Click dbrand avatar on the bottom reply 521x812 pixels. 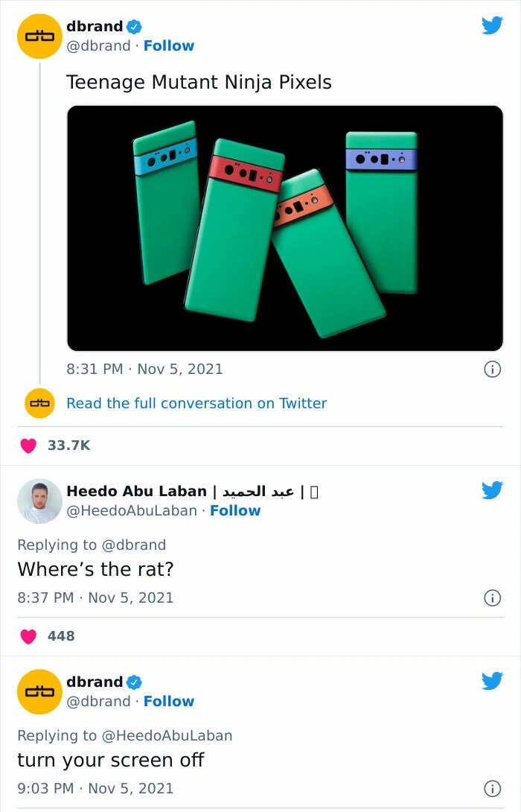pos(39,691)
